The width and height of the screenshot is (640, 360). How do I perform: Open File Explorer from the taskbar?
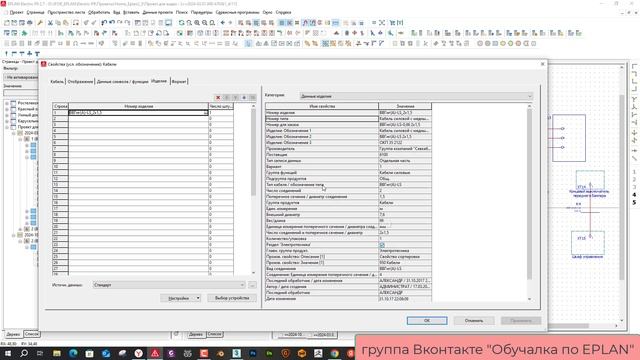pyautogui.click(x=57, y=353)
